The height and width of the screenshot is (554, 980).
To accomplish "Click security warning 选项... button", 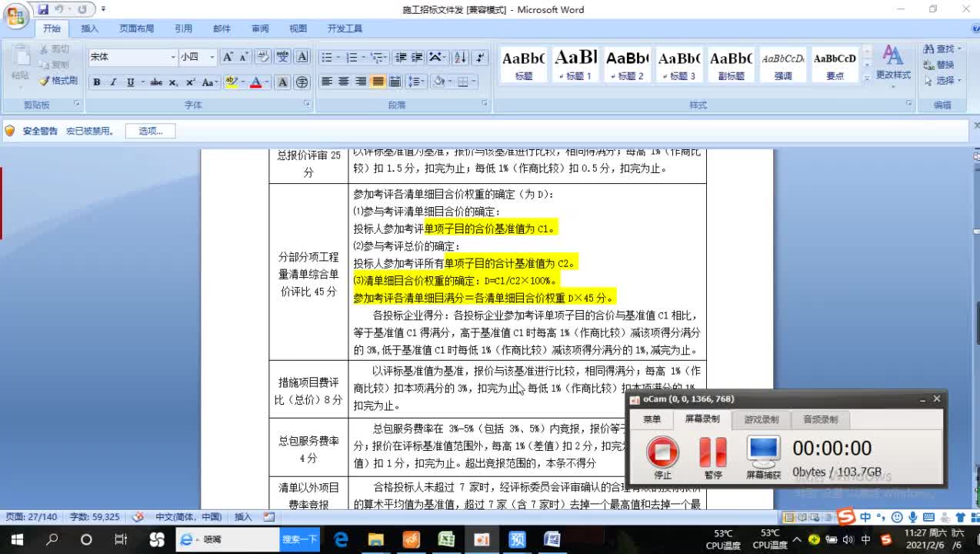I will point(150,131).
